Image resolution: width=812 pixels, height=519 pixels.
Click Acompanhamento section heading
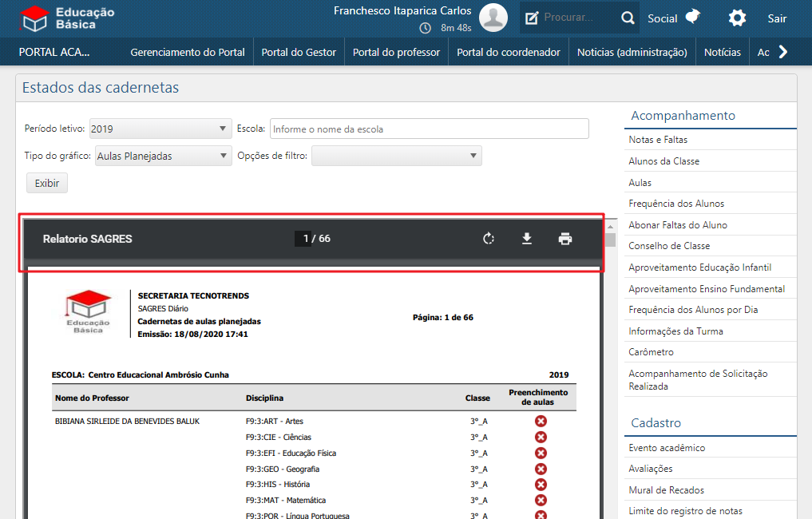[x=683, y=116]
